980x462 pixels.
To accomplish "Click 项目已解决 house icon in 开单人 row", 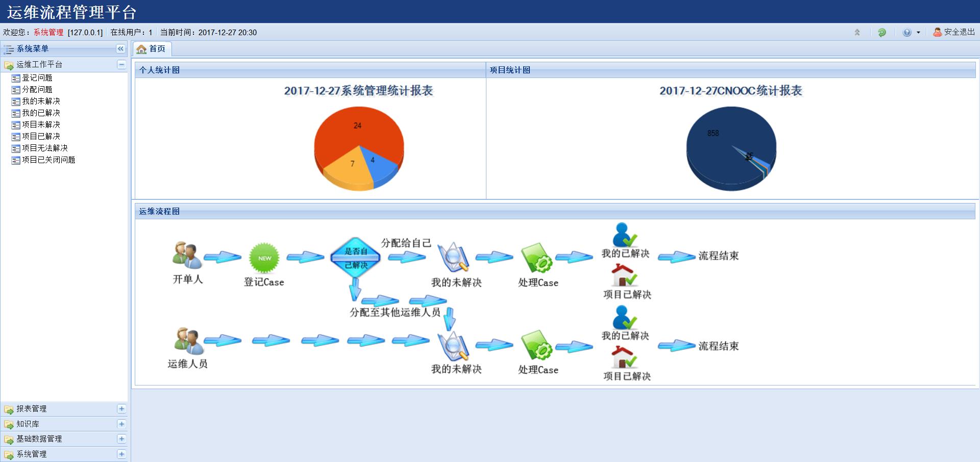I will [624, 275].
